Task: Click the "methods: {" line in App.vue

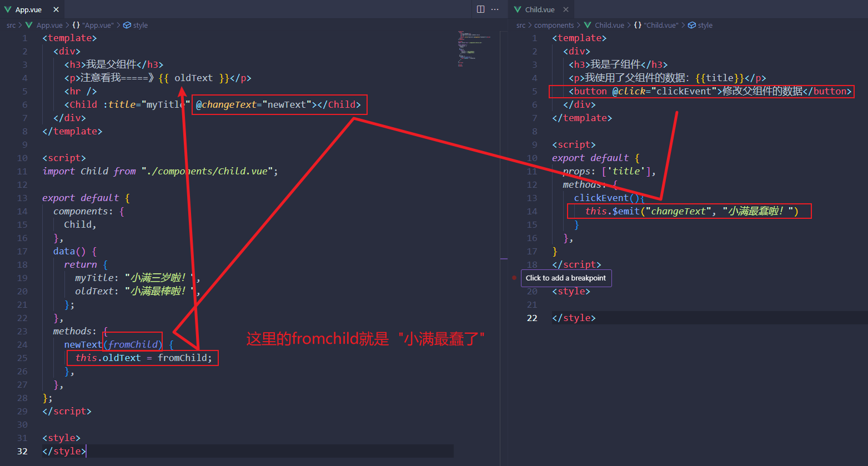Action: [81, 331]
